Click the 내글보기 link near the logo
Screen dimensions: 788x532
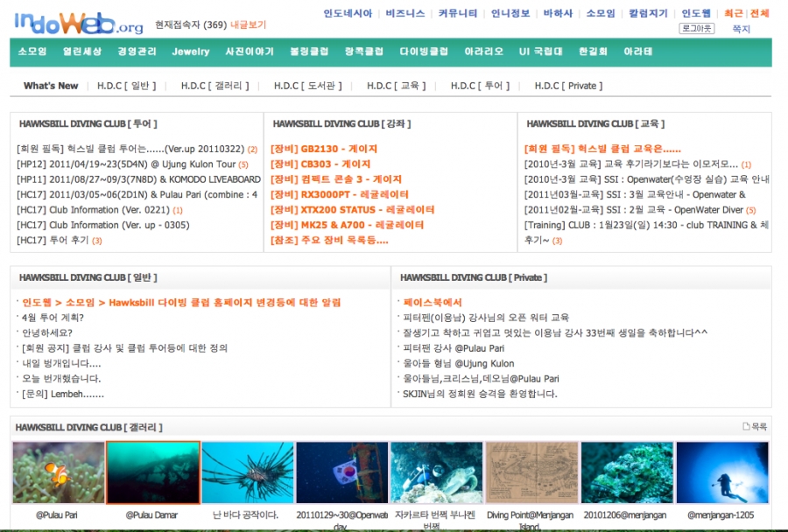point(248,25)
